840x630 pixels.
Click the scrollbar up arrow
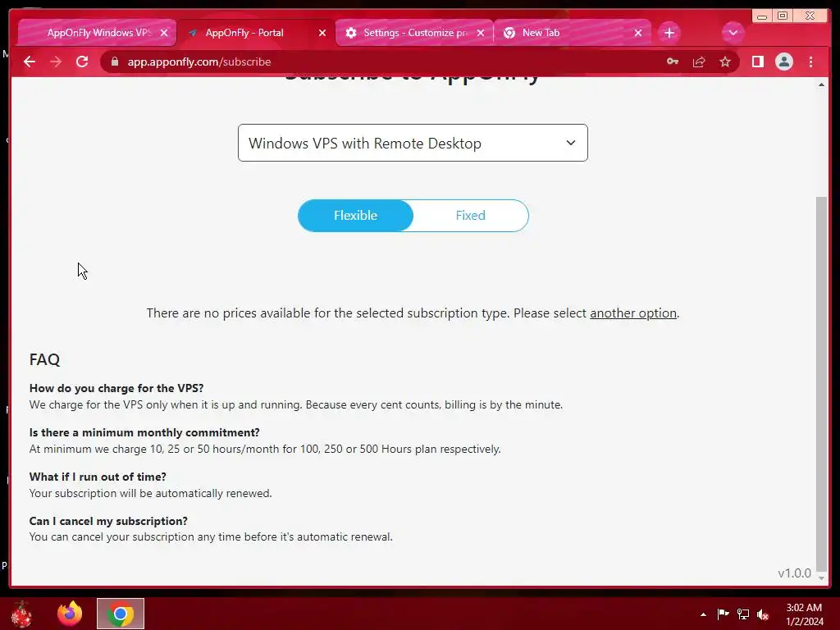pos(821,84)
